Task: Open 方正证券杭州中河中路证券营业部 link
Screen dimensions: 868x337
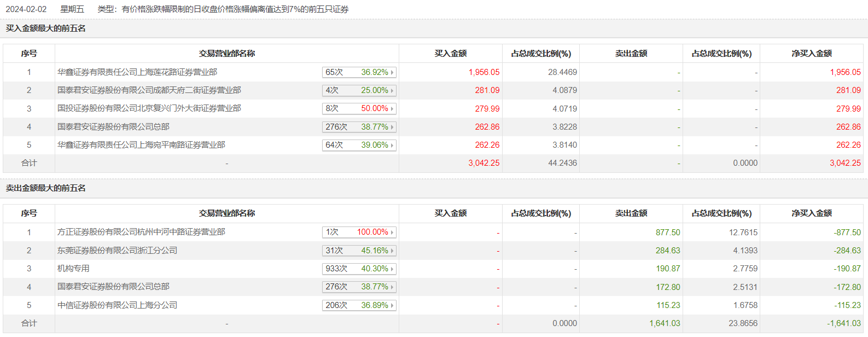Action: 141,232
